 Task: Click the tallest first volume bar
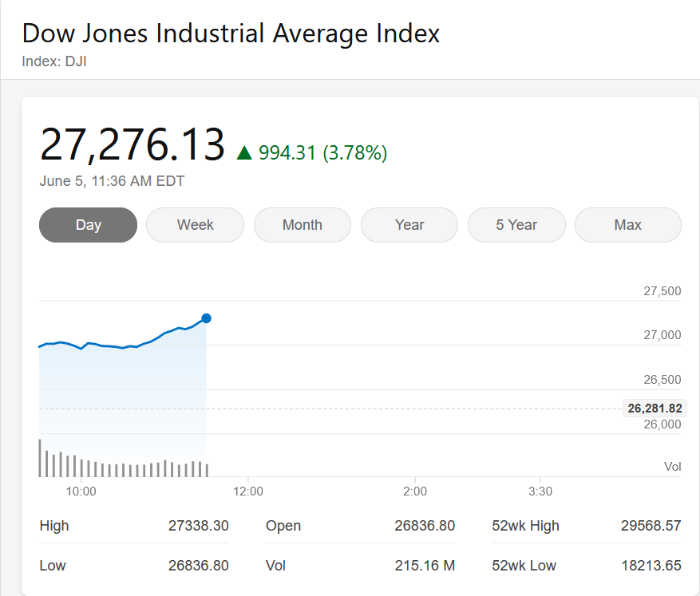click(40, 458)
